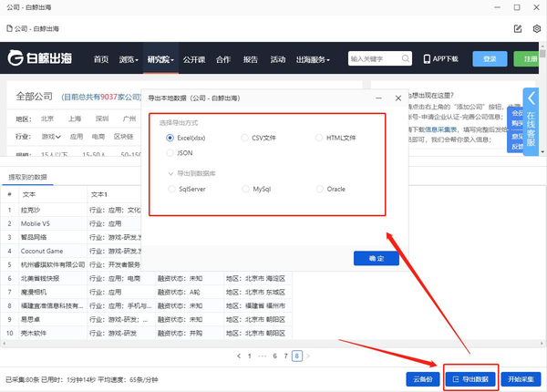Click the 确定 button in export dialog
This screenshot has height=392, width=547.
[377, 258]
